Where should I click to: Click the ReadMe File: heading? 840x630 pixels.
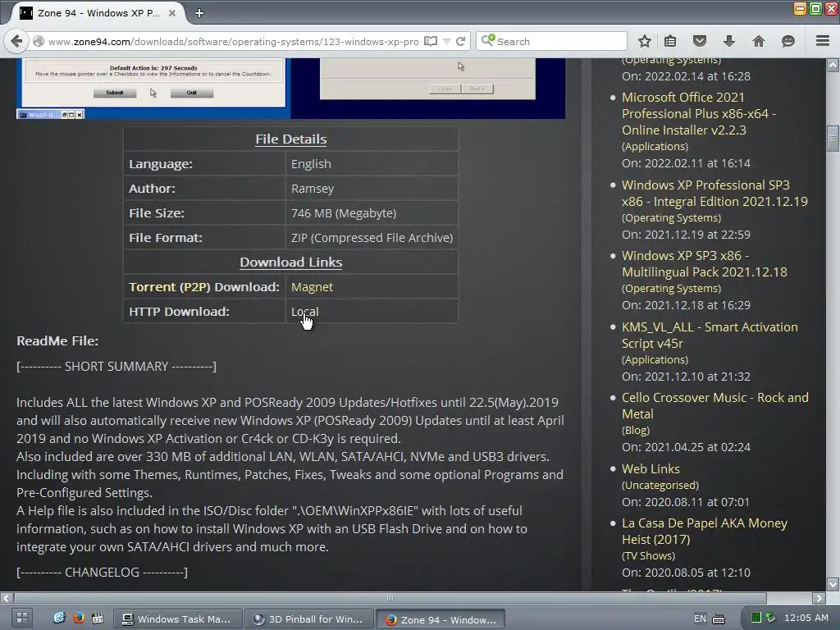point(57,340)
